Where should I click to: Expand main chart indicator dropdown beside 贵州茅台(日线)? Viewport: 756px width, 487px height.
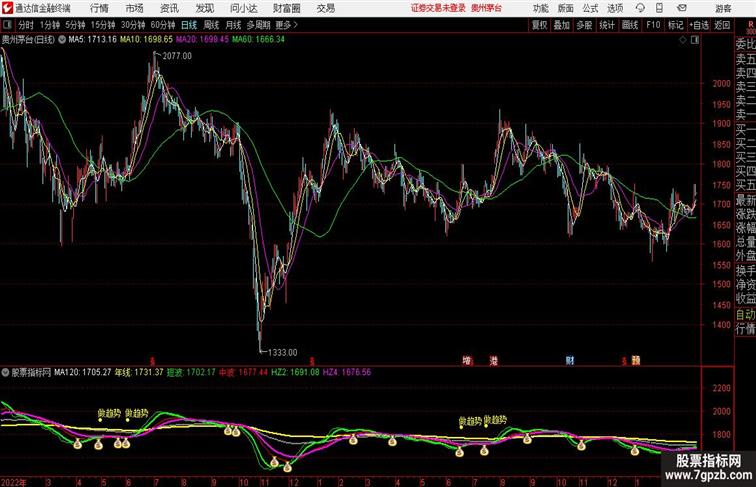(x=62, y=40)
